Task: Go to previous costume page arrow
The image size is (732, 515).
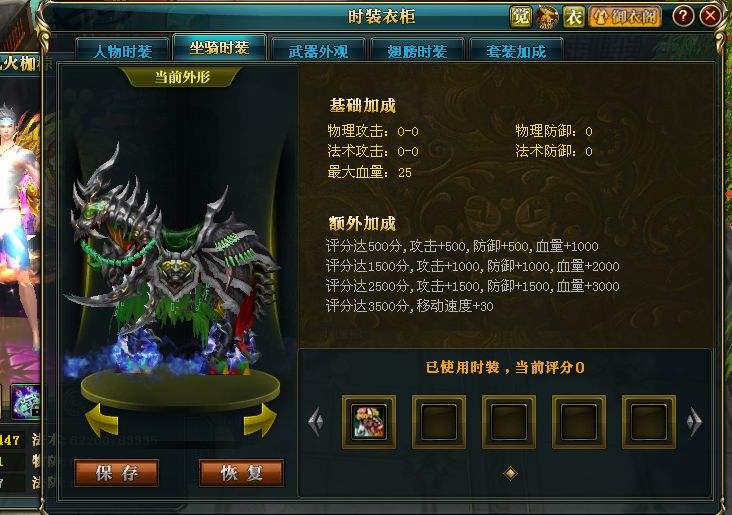Action: pyautogui.click(x=316, y=422)
